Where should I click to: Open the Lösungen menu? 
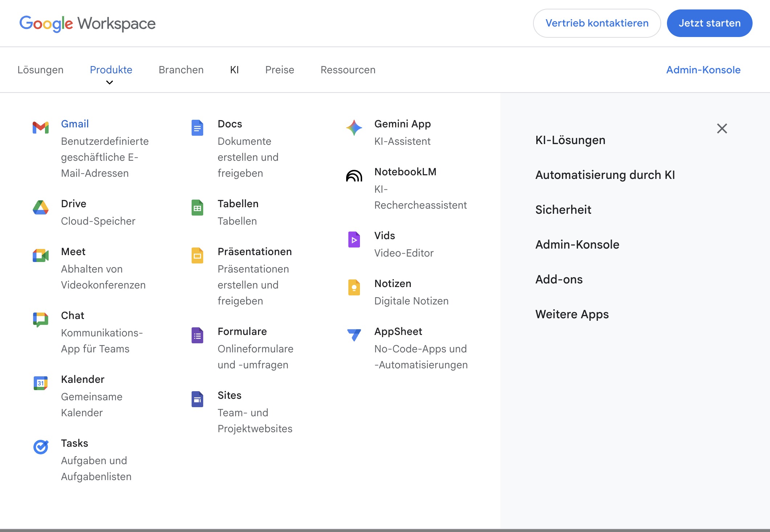(x=41, y=70)
